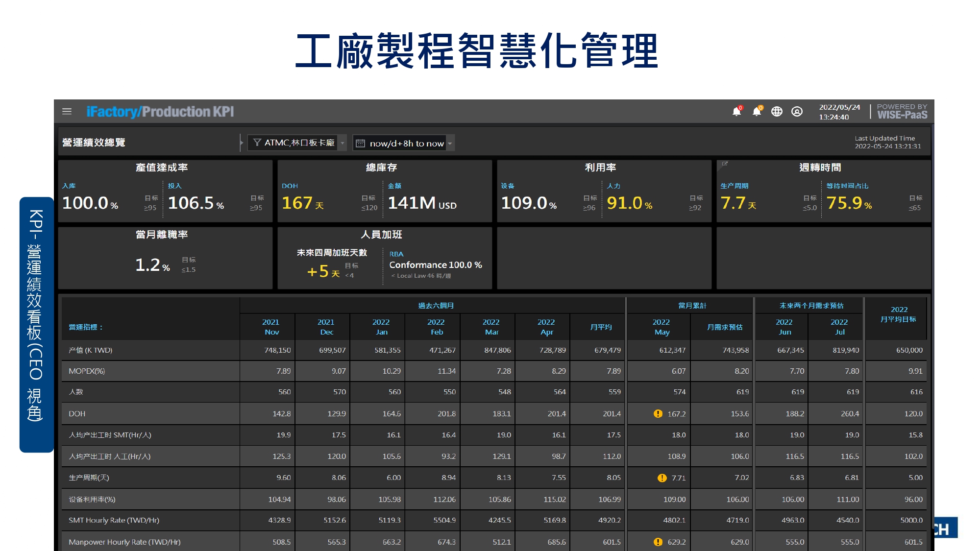Open the hamburger navigation menu

[67, 112]
